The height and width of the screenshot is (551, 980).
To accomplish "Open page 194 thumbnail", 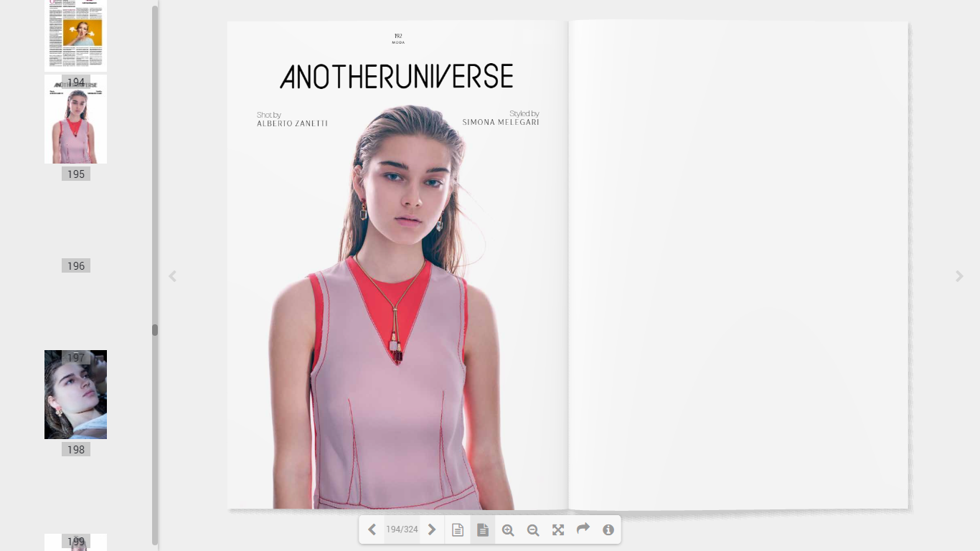I will [x=75, y=36].
